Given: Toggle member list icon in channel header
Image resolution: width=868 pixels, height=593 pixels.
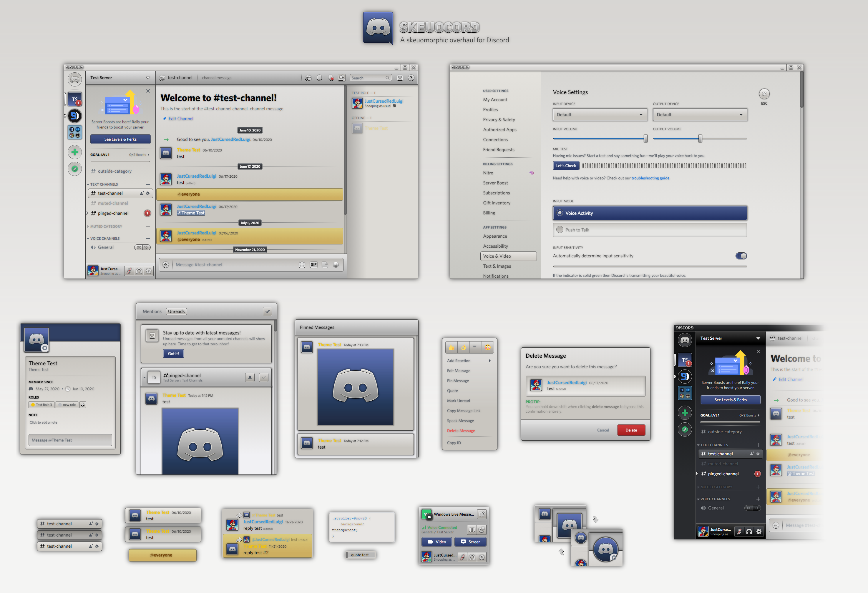Looking at the screenshot, I should click(x=341, y=78).
